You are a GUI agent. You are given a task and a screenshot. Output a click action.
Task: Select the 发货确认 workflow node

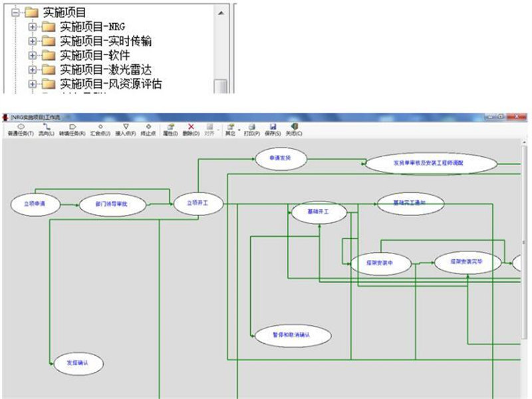78,363
